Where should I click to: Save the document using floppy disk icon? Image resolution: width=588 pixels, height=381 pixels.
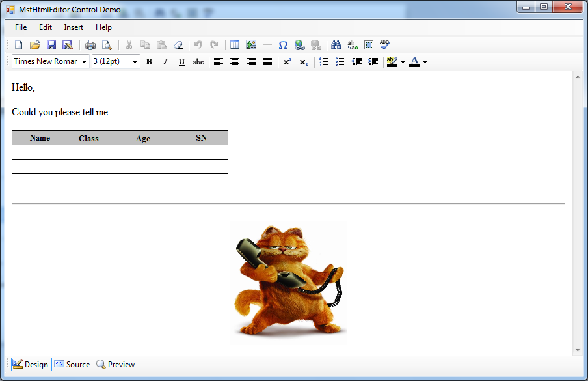pos(51,45)
